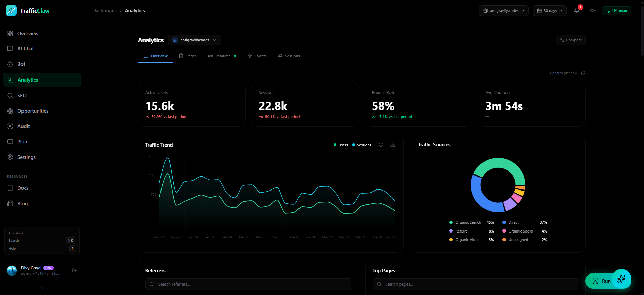Click the Search shortcut row
Viewport: 644px width, 295px height.
(42, 241)
